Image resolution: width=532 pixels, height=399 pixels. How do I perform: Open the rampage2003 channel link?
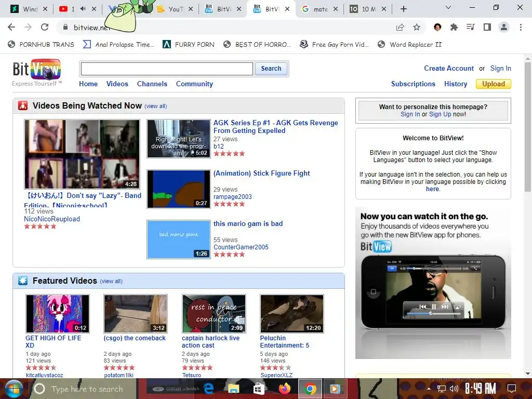232,197
